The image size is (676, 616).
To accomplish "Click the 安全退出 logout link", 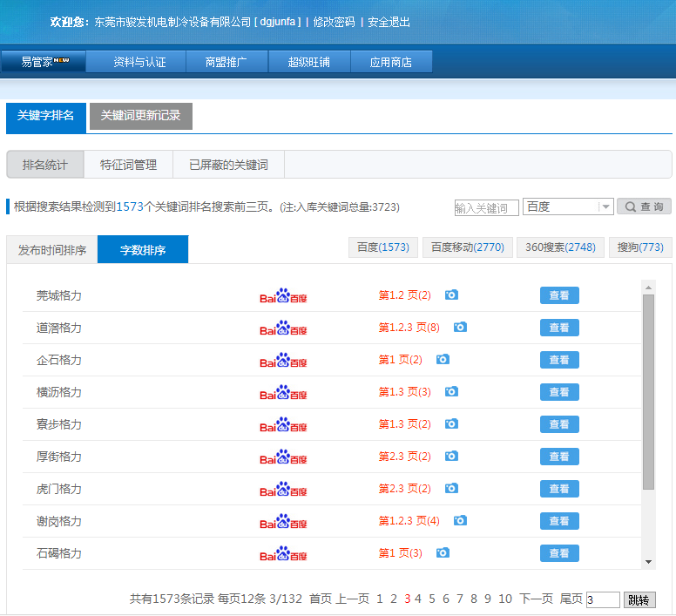I will (389, 22).
